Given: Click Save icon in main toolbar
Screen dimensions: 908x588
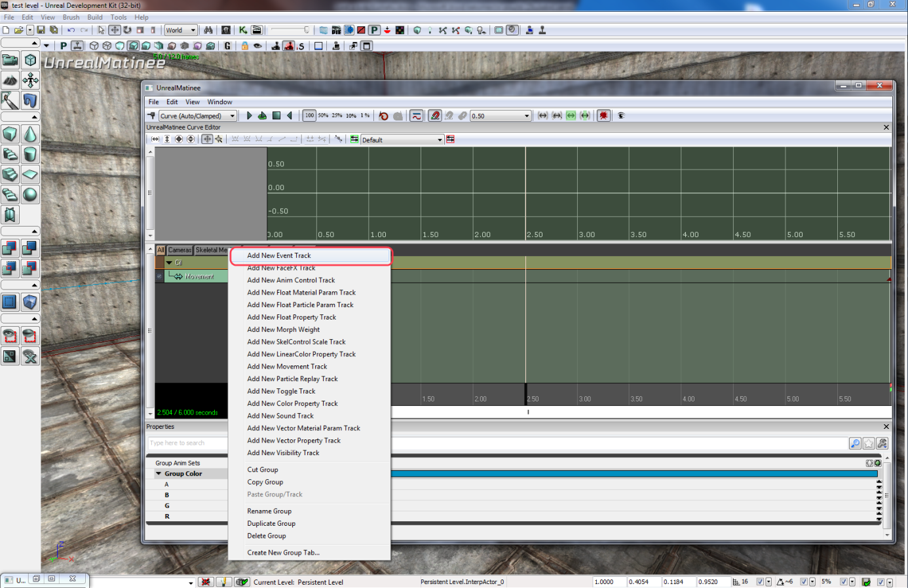Looking at the screenshot, I should pos(41,30).
